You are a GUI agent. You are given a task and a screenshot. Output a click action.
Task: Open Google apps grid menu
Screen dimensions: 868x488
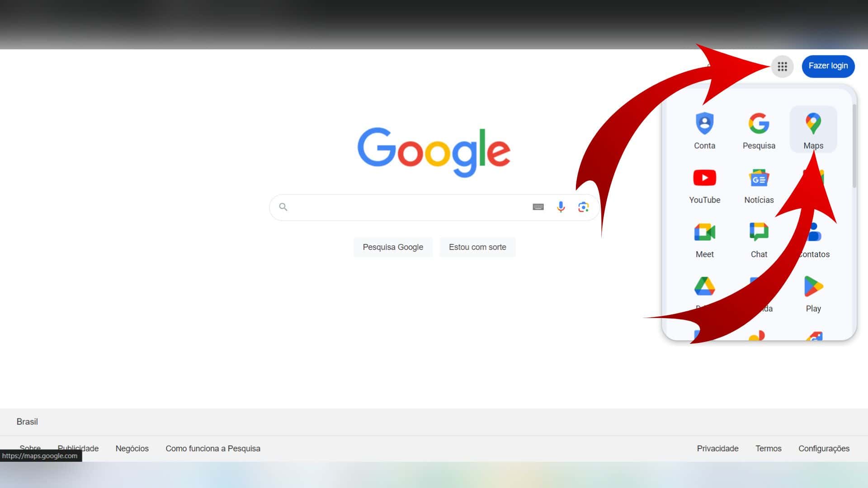[782, 66]
